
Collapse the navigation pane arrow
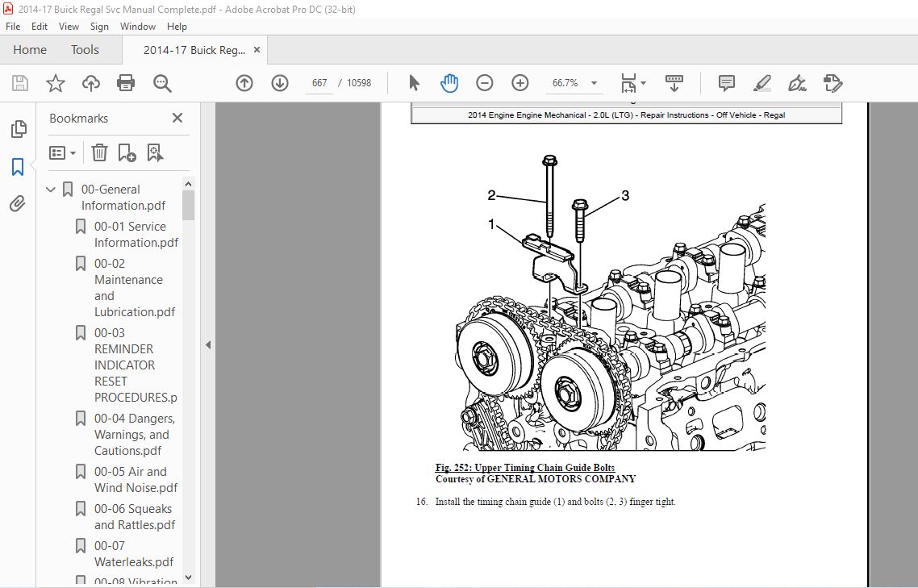click(208, 345)
